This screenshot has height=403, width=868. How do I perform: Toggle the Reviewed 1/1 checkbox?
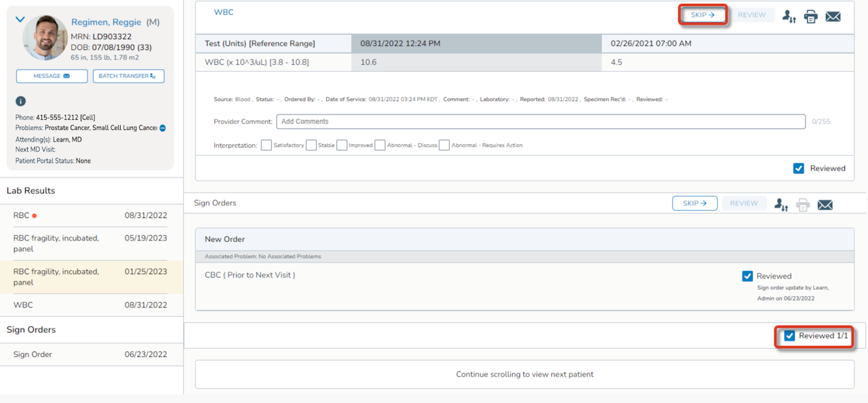click(789, 336)
